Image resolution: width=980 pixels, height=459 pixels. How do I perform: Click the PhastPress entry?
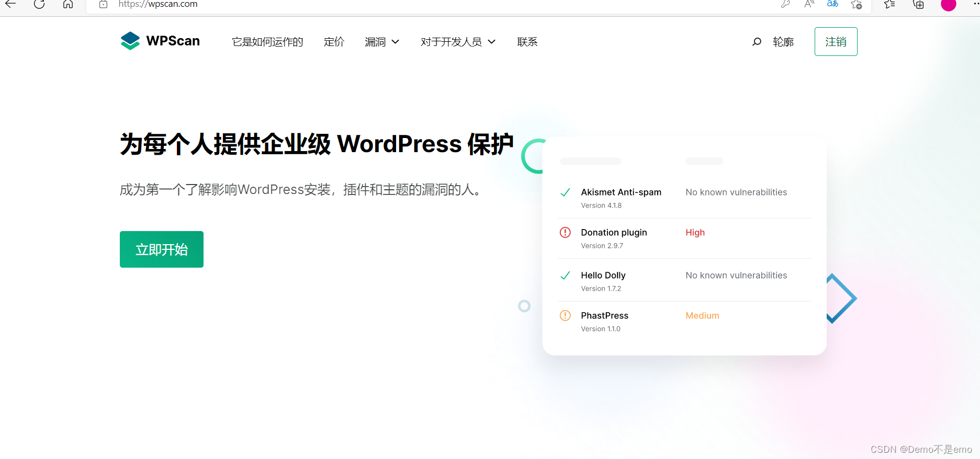pyautogui.click(x=604, y=316)
